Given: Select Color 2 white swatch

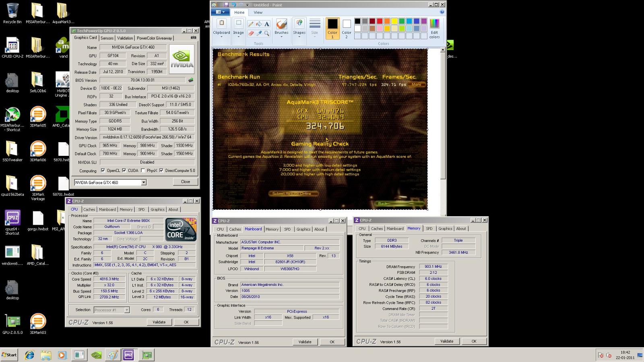Looking at the screenshot, I should click(347, 29).
